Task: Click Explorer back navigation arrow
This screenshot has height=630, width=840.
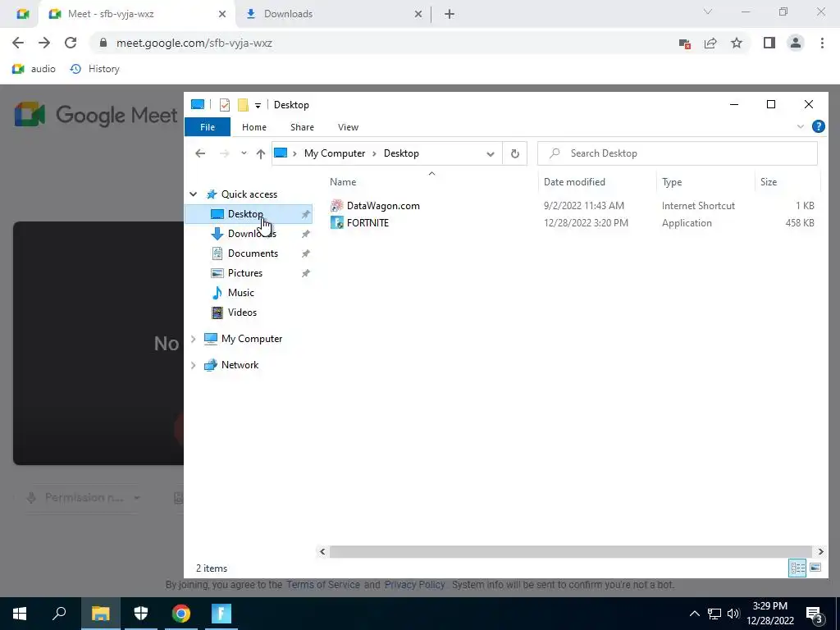Action: pyautogui.click(x=200, y=153)
